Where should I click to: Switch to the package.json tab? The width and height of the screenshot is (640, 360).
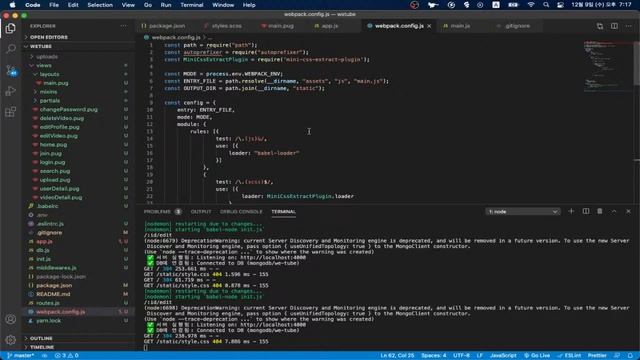(x=167, y=26)
